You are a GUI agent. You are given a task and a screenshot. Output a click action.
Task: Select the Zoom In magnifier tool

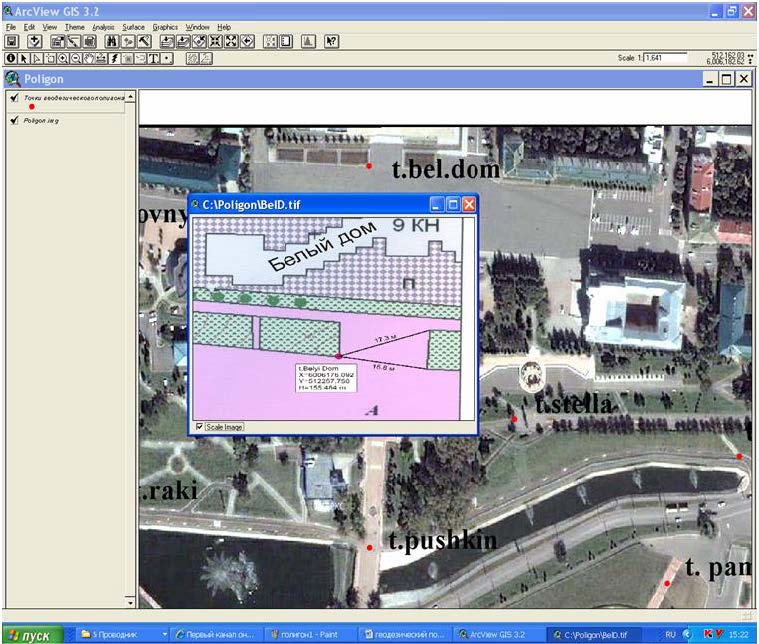pos(60,59)
